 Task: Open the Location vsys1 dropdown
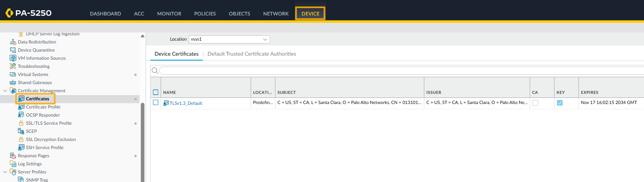pos(229,39)
